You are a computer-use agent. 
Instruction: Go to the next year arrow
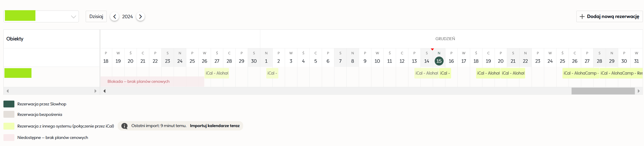click(x=141, y=16)
